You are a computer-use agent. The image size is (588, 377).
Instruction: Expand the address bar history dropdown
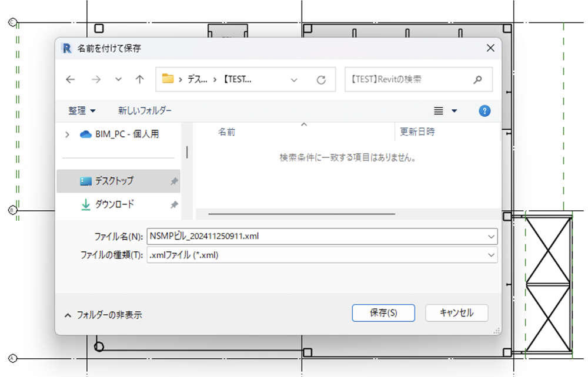pos(294,80)
